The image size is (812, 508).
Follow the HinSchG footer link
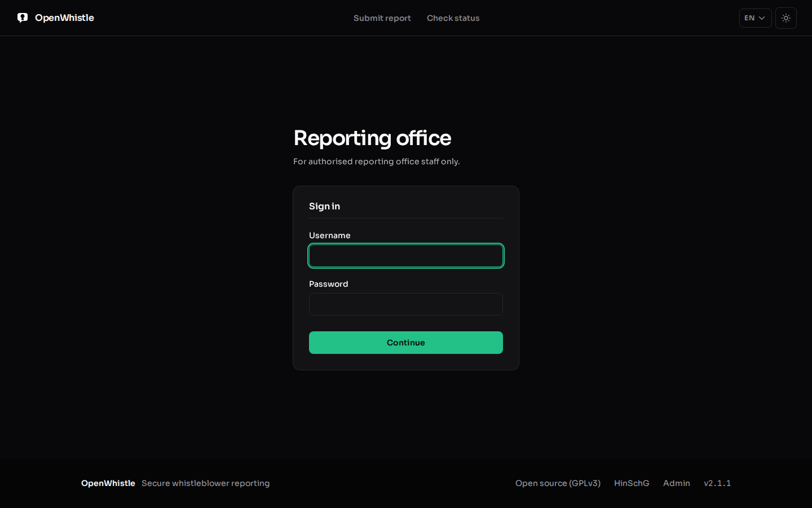(632, 483)
